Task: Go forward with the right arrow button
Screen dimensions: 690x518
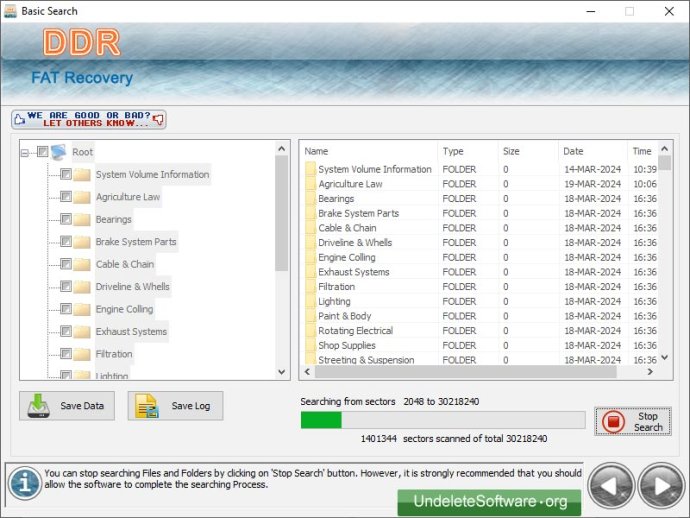Action: (x=661, y=486)
